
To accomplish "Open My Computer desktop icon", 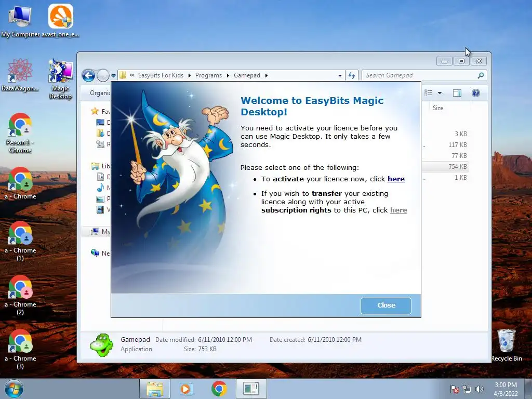I will tap(20, 21).
